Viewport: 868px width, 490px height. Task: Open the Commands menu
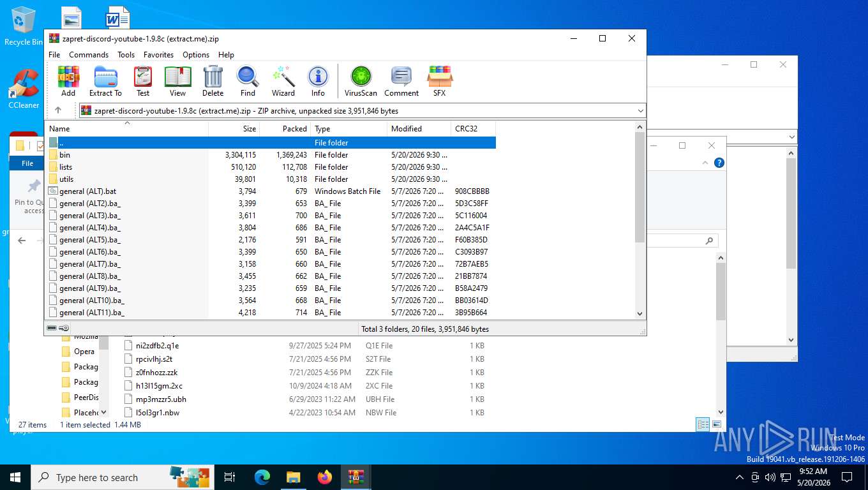pos(89,55)
